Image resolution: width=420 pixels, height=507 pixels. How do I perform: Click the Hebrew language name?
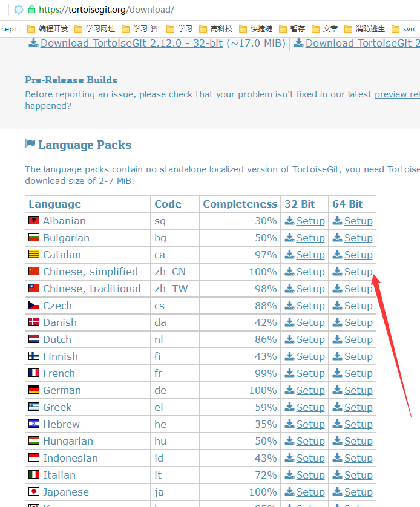click(62, 424)
